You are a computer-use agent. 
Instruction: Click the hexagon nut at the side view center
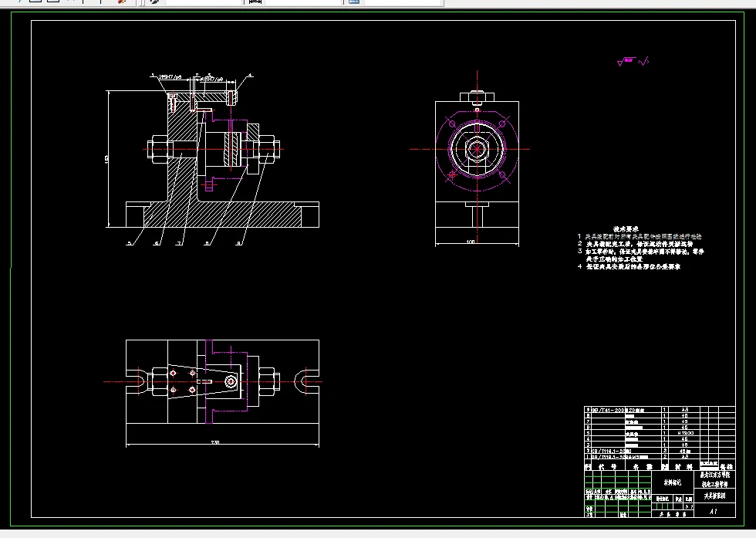[x=477, y=149]
